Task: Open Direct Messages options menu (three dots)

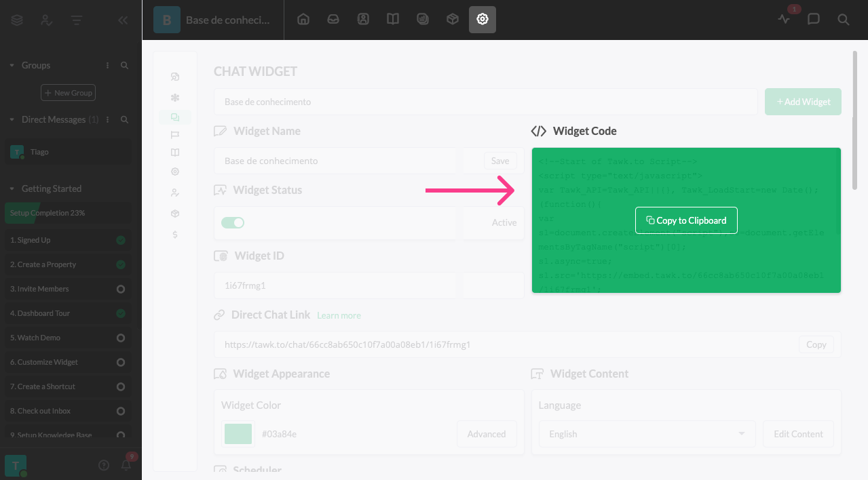Action: click(x=107, y=119)
